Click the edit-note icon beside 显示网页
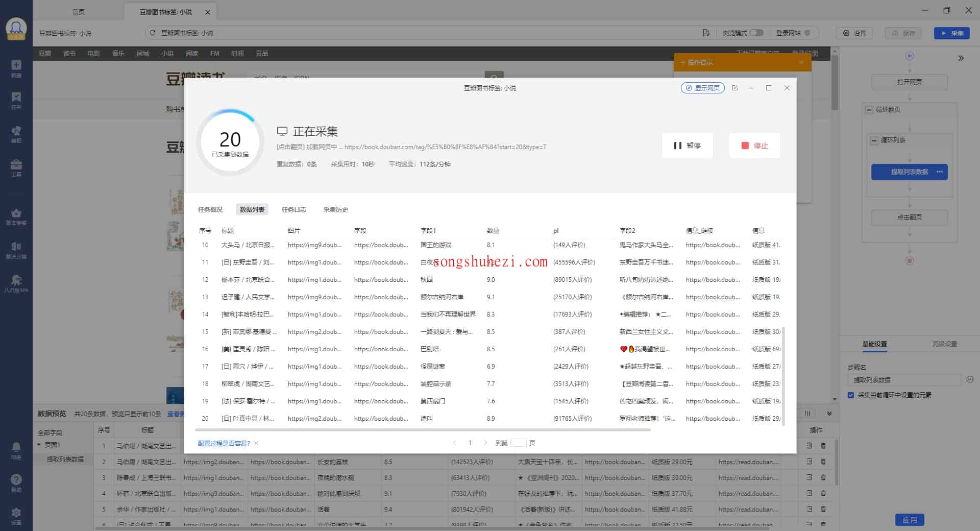Image resolution: width=980 pixels, height=531 pixels. click(x=735, y=88)
